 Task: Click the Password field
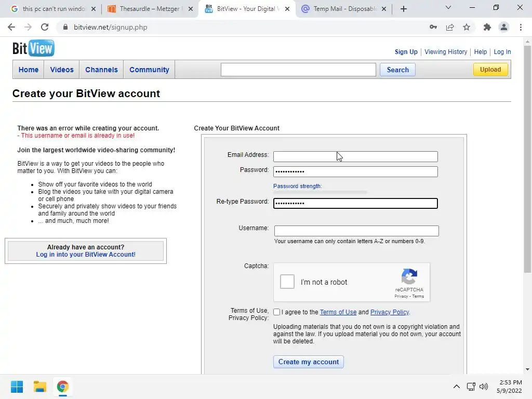(355, 171)
